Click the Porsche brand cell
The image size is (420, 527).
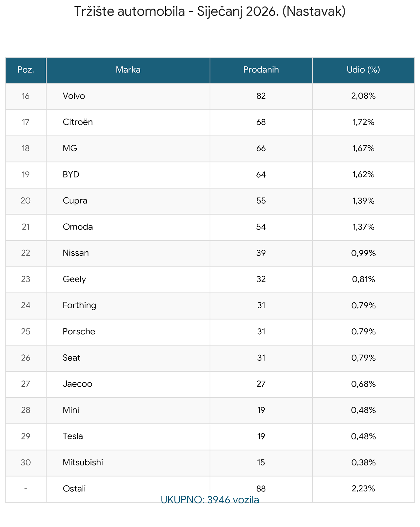(79, 332)
